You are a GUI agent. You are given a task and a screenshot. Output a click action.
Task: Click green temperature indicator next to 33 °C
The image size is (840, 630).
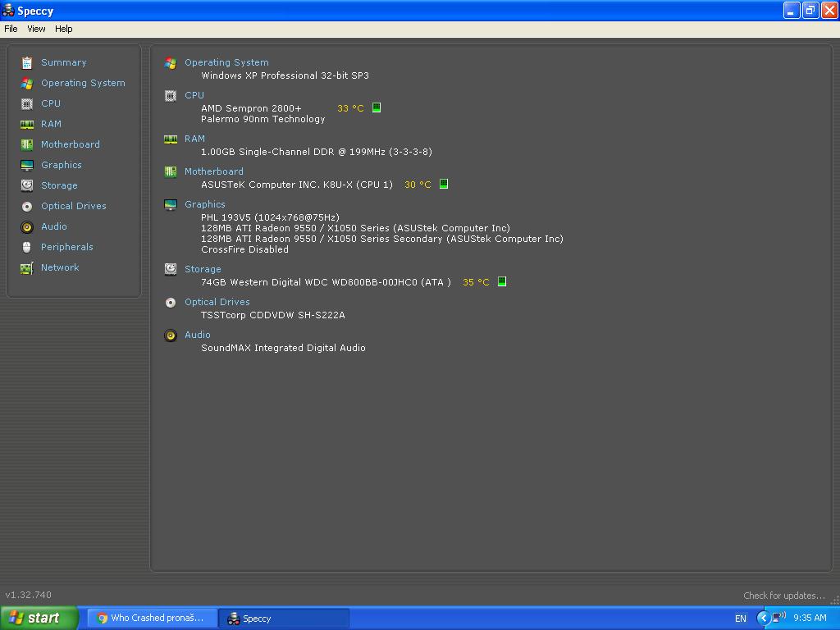[377, 107]
